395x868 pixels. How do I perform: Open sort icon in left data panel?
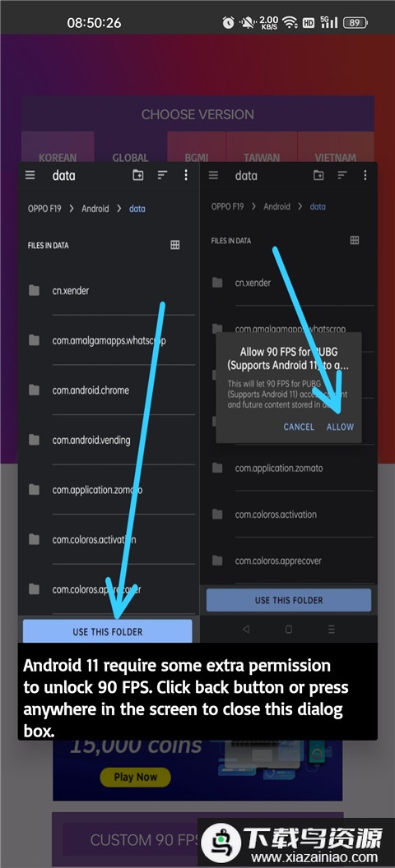click(162, 175)
